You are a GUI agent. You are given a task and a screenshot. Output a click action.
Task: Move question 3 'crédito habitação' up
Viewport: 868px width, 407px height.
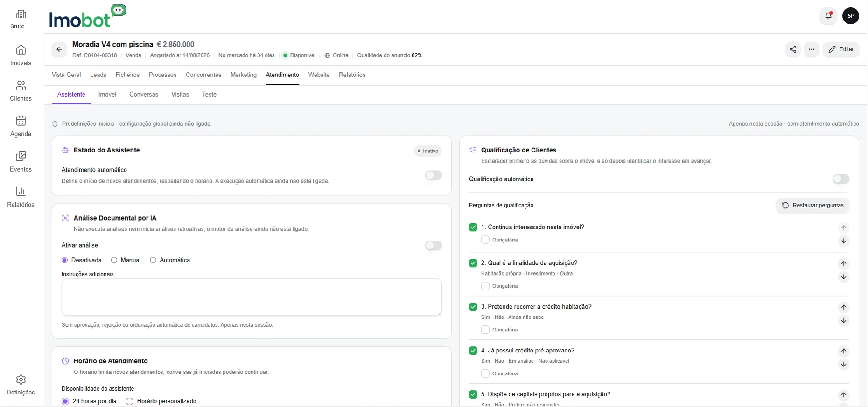pyautogui.click(x=844, y=307)
